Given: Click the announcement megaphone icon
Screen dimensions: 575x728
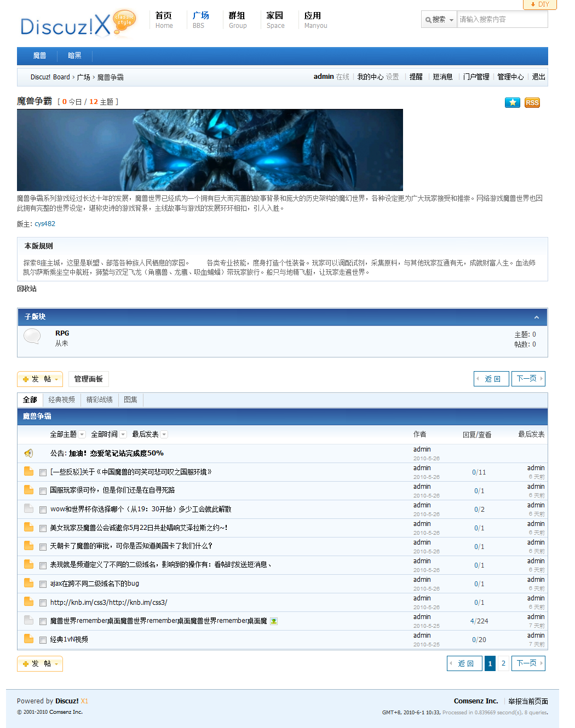Looking at the screenshot, I should (29, 453).
